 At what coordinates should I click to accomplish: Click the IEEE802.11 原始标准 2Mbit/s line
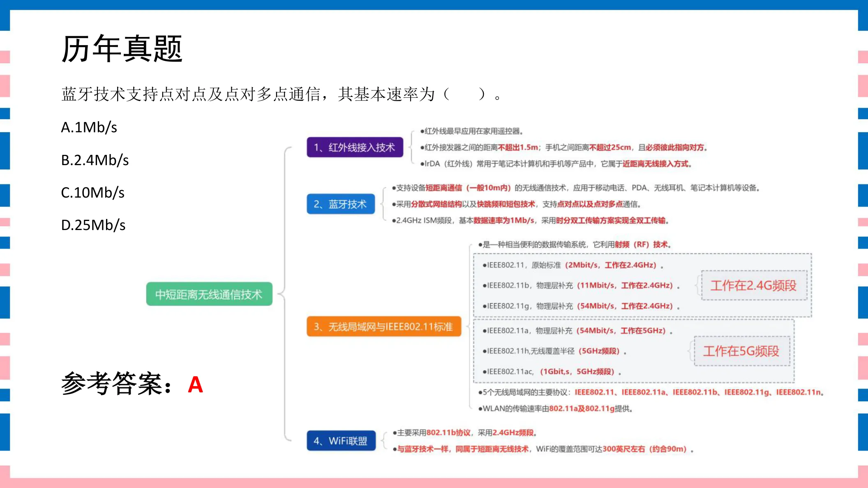pos(573,265)
